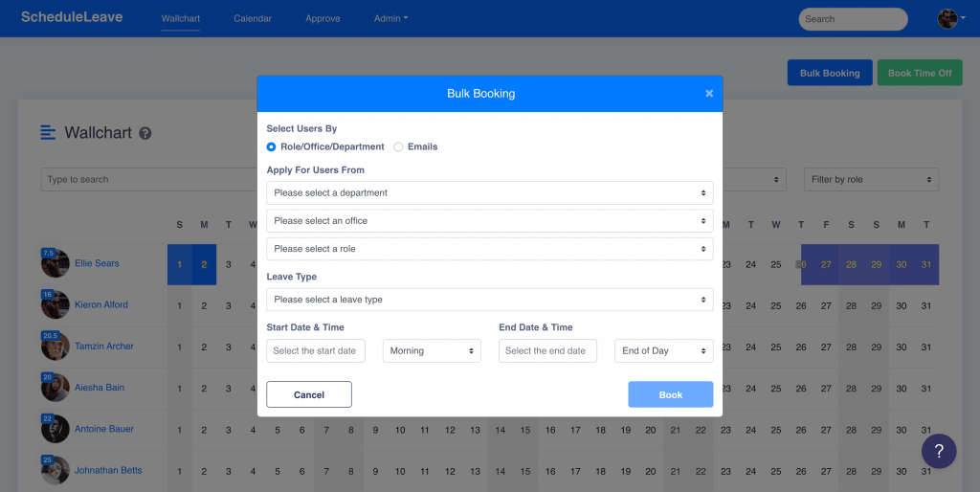
Task: Click Ellie Sears' avatar picture
Action: coord(56,263)
